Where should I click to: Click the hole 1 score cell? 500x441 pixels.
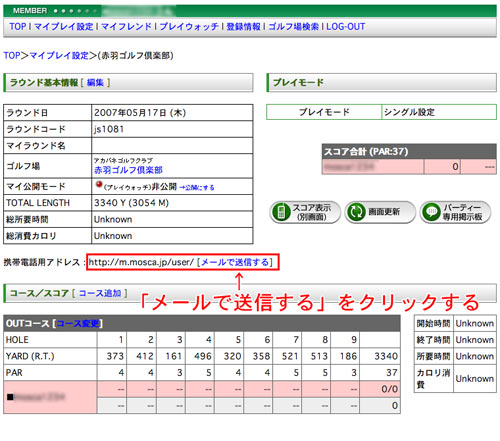click(x=112, y=389)
